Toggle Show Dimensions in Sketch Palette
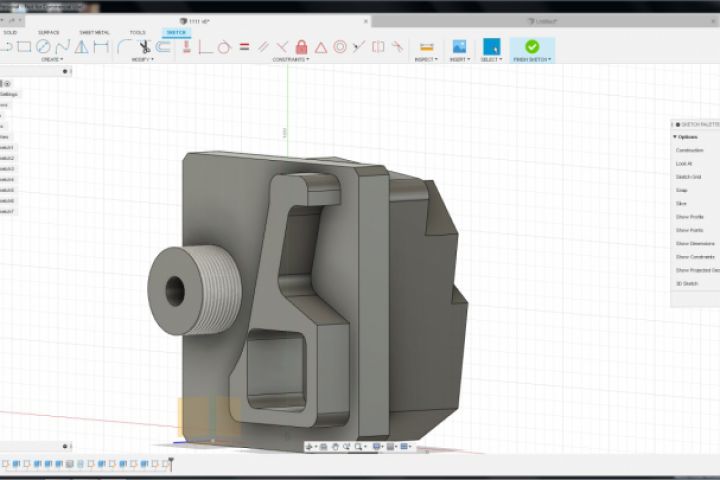Screen dimensions: 720x480 [x=694, y=244]
